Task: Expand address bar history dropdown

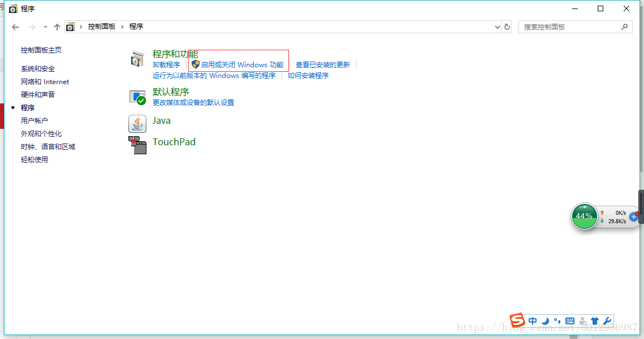Action: (498, 27)
